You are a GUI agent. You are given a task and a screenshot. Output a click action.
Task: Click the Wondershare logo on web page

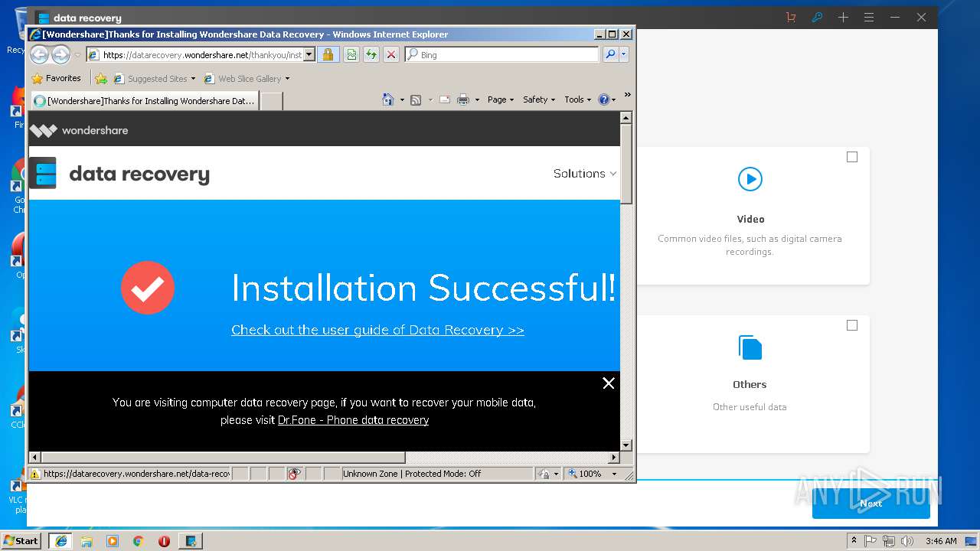(79, 130)
